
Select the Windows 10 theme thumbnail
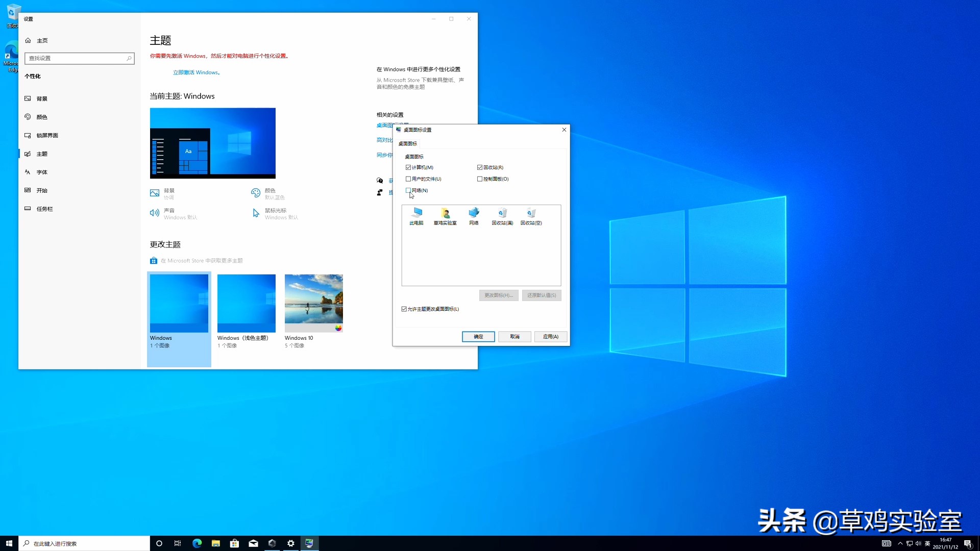tap(313, 303)
